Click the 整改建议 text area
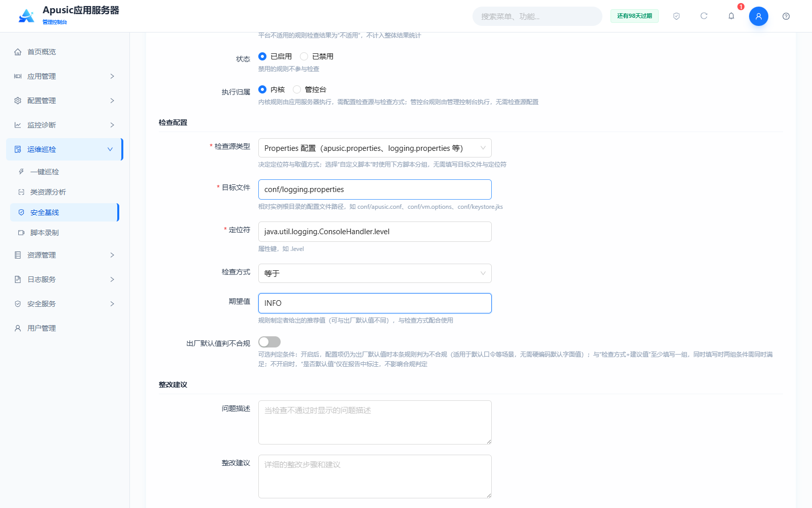Viewport: 812px width, 508px height. pyautogui.click(x=375, y=477)
